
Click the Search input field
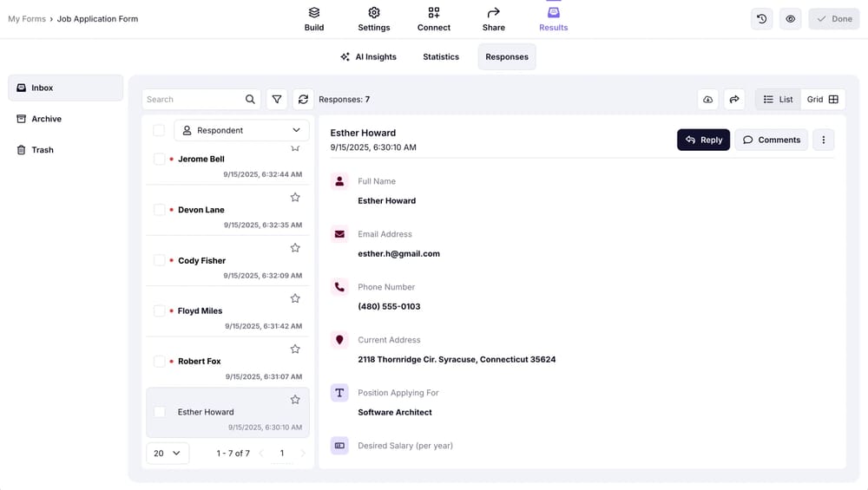193,100
